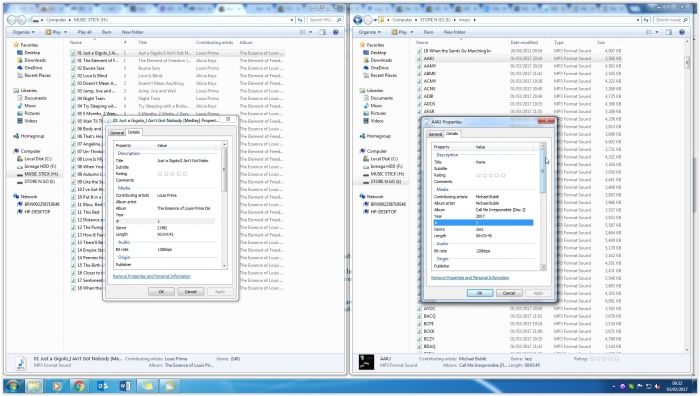This screenshot has width=700, height=396.
Task: Open Play dropdown arrow in right window
Action: tap(412, 32)
